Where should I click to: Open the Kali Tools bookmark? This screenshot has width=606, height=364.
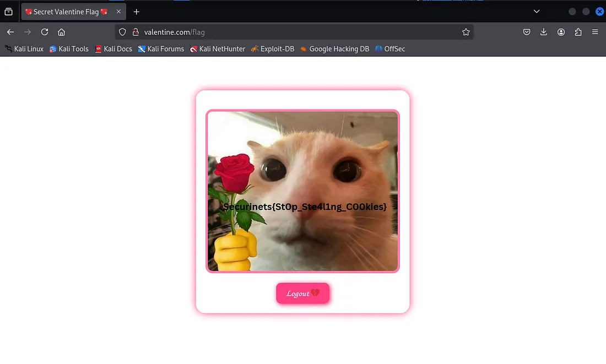[x=69, y=49]
